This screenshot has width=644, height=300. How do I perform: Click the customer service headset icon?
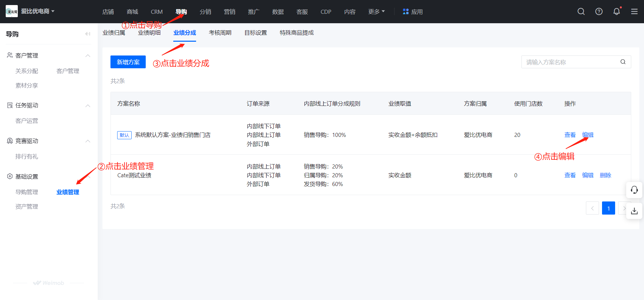634,190
